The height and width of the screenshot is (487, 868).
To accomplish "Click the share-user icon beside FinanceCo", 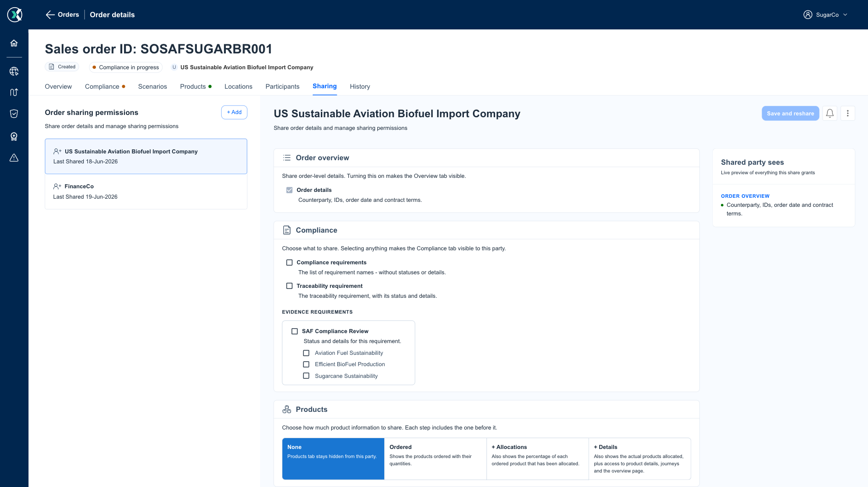I will 57,186.
